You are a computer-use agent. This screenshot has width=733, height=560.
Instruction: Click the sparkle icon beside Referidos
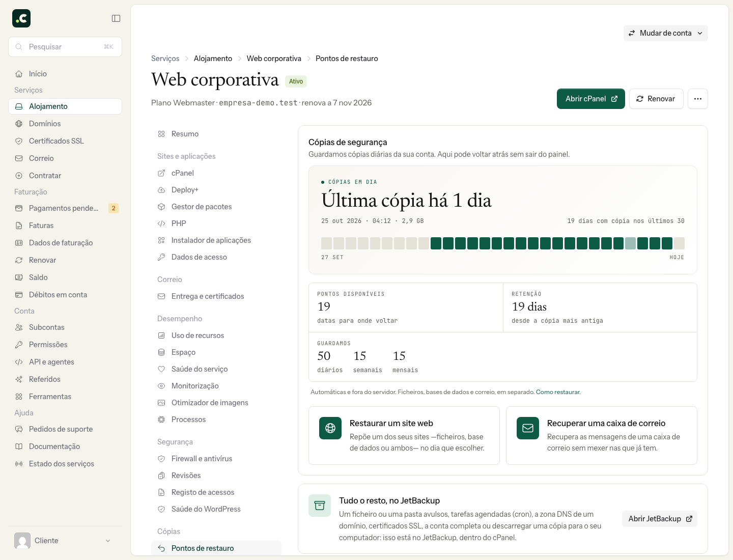coord(19,379)
